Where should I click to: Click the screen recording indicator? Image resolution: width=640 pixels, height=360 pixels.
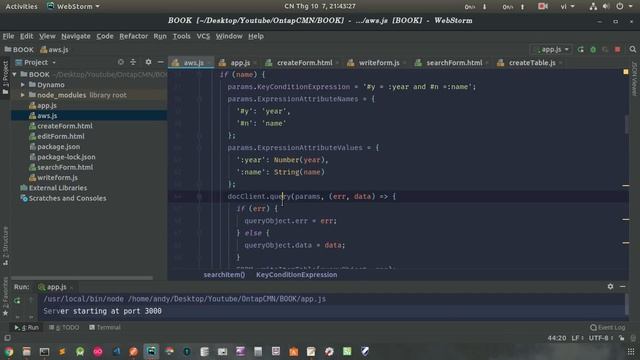click(542, 7)
